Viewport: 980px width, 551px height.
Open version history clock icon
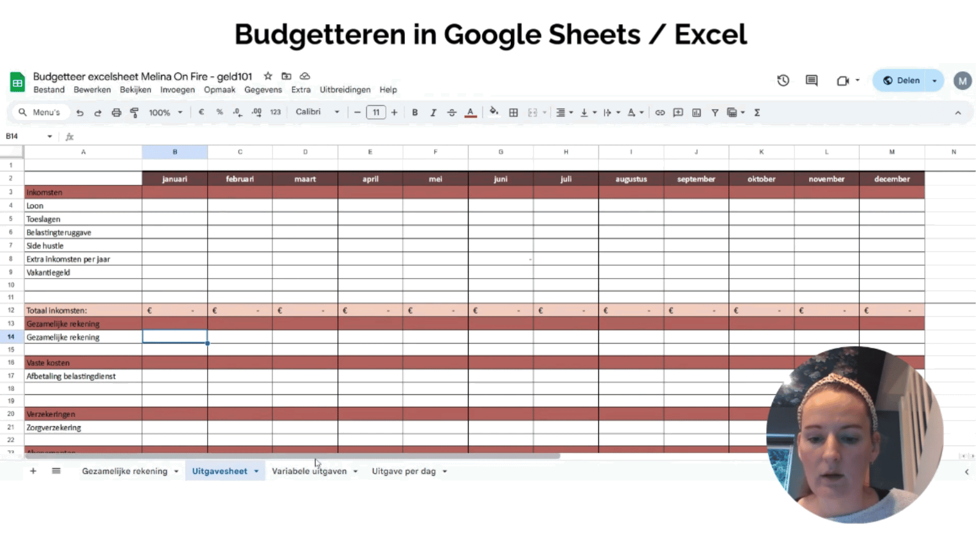pos(783,80)
